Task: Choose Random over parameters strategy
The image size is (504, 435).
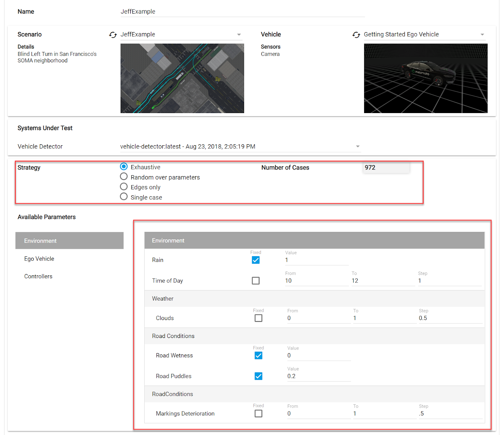Action: pos(124,177)
